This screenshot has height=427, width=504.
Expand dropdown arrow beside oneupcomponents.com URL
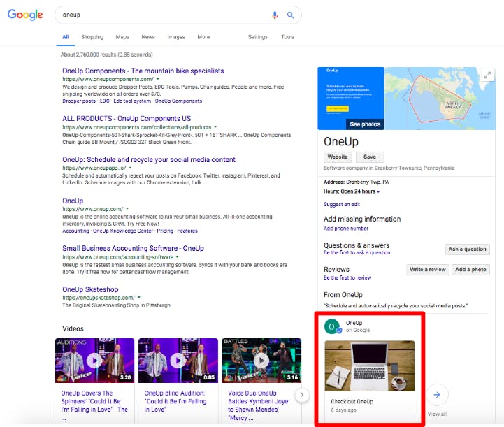point(157,79)
